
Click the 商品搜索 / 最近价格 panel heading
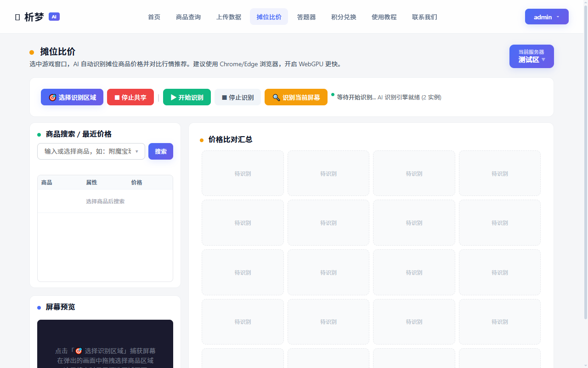79,134
